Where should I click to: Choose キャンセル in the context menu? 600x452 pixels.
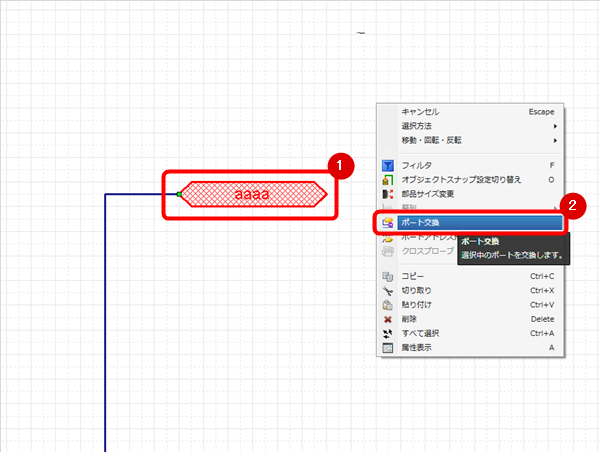point(471,112)
